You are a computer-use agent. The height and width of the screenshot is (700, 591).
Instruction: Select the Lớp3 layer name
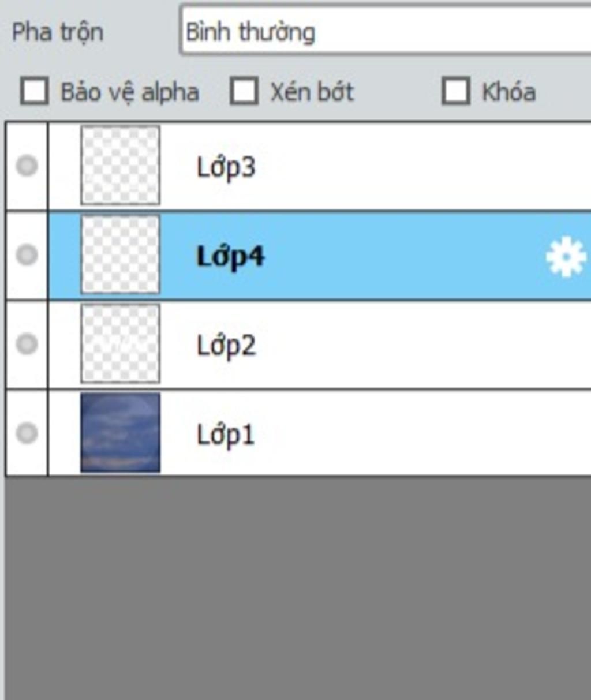[226, 168]
